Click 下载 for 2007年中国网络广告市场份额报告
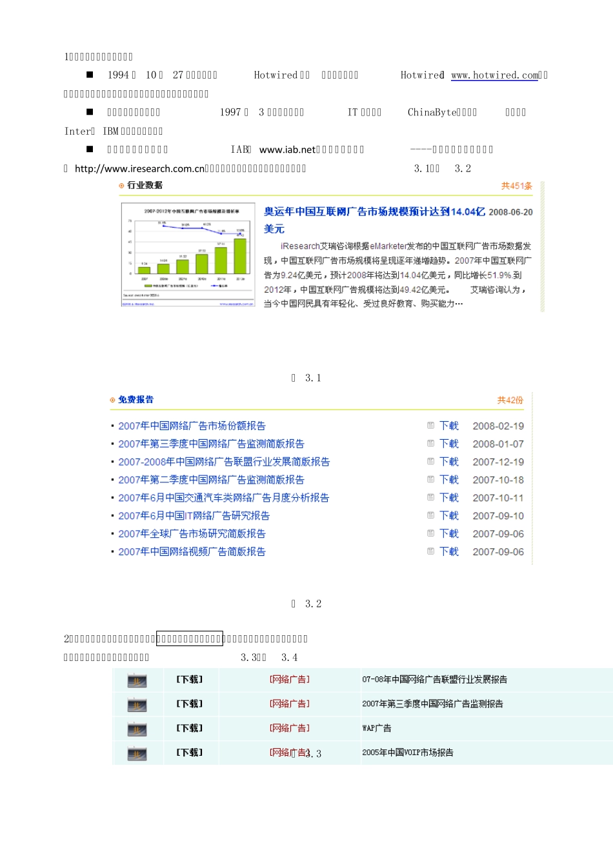 coord(449,426)
